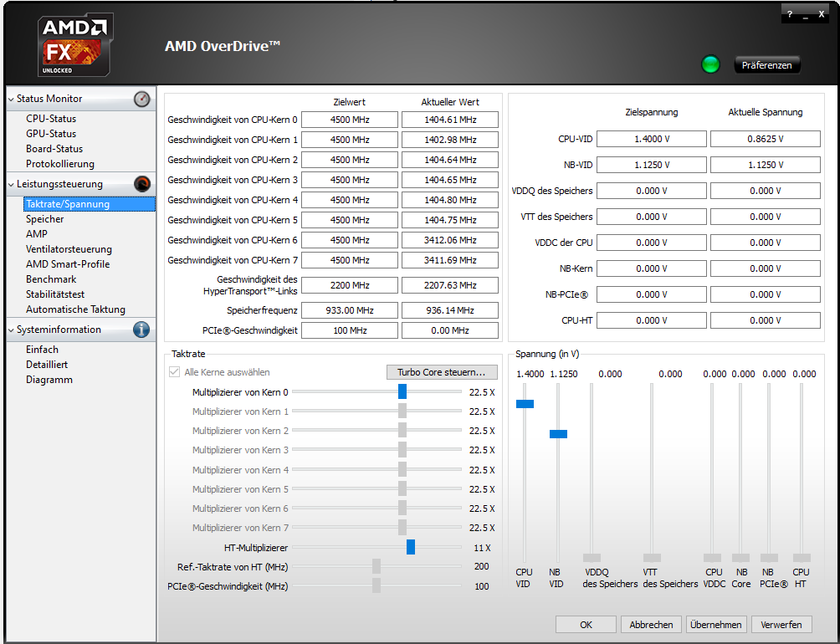Image resolution: width=840 pixels, height=644 pixels.
Task: Click the CPU VID voltage slider handle
Action: click(x=525, y=404)
